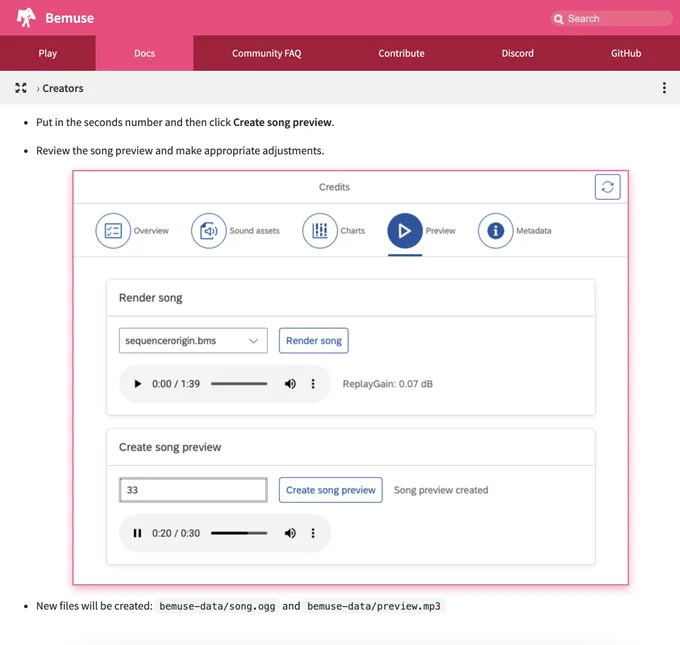Open the Contribute page
Screen dimensions: 680x645
401,53
